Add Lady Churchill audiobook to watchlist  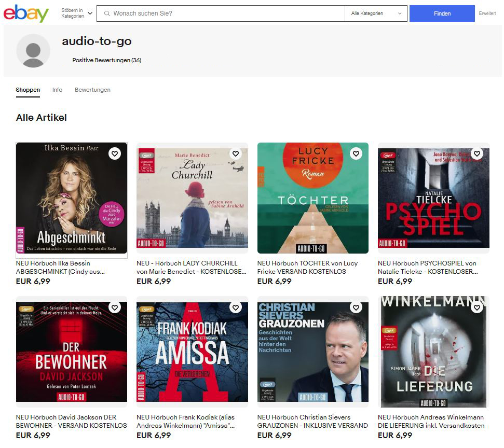(x=236, y=153)
